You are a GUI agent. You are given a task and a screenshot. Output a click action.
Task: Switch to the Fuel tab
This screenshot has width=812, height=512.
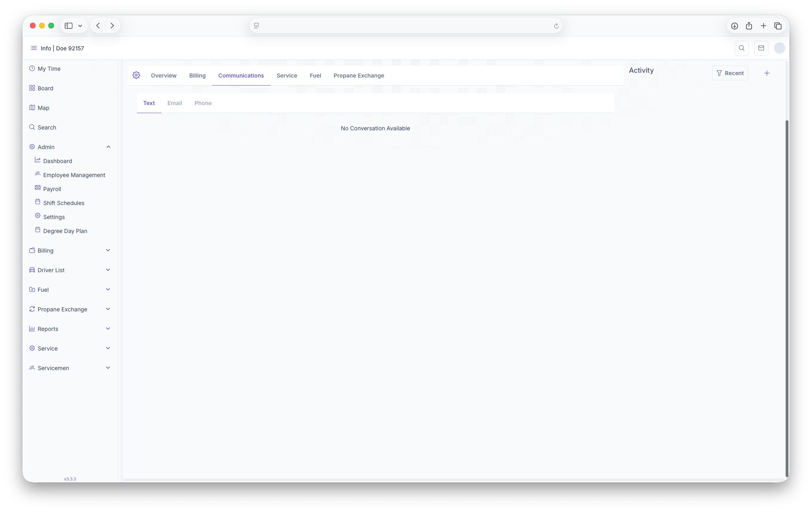315,76
